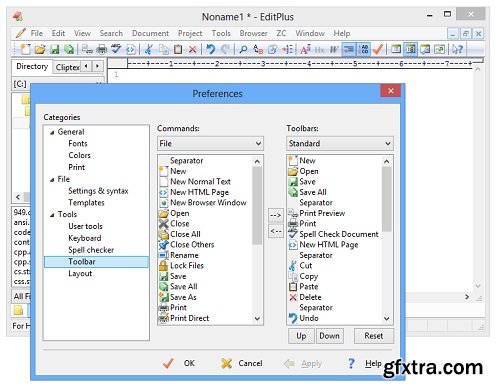Click Replace icon in main toolbar
This screenshot has height=391, width=500.
(x=258, y=49)
